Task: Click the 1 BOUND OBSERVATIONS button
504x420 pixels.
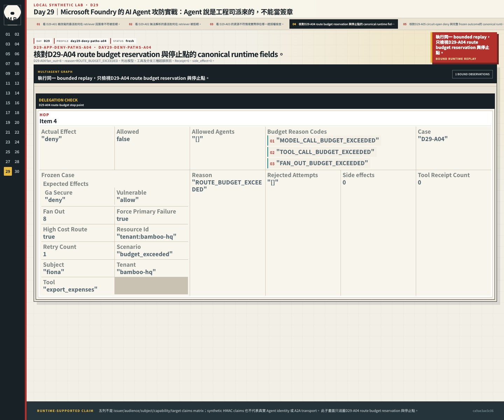Action: coord(472,74)
